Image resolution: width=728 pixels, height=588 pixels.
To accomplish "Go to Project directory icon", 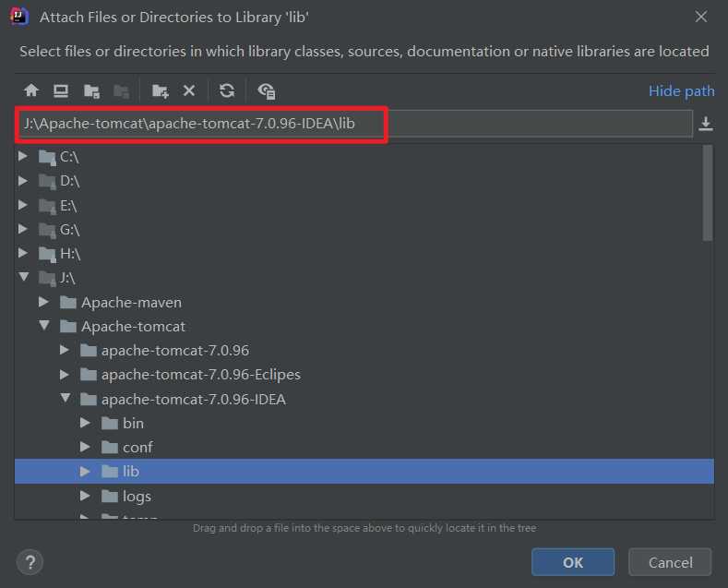I will pyautogui.click(x=91, y=91).
